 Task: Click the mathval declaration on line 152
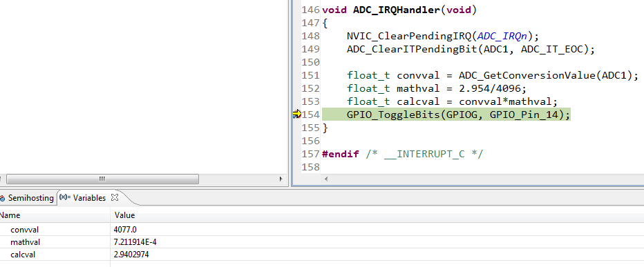[x=437, y=88]
